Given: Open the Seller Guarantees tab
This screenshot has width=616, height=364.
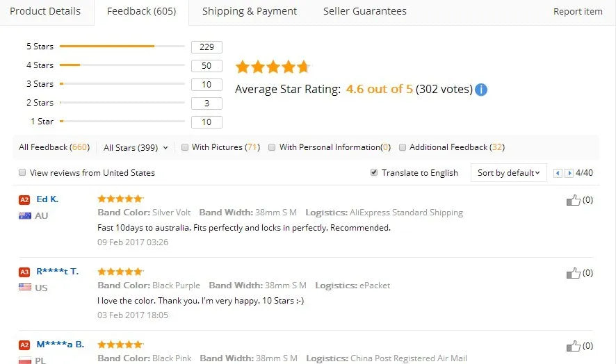Looking at the screenshot, I should [x=364, y=11].
